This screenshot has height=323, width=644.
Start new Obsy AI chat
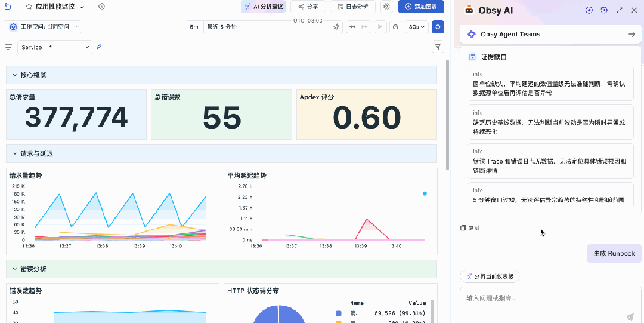(x=589, y=10)
